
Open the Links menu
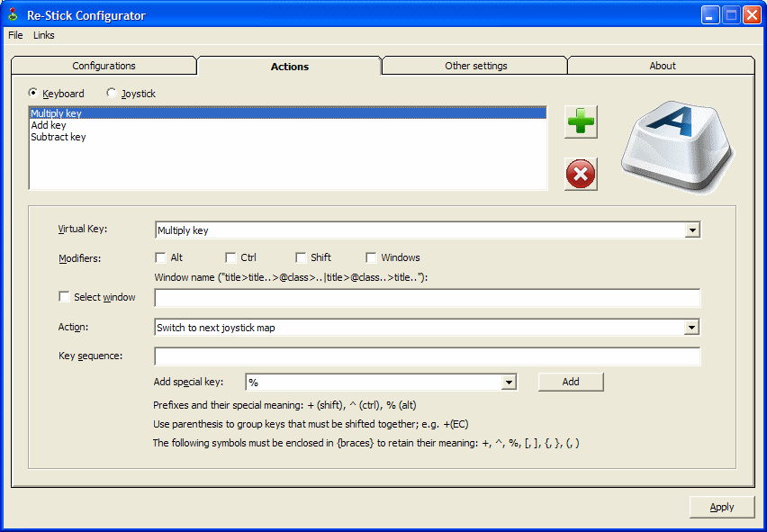tap(44, 35)
